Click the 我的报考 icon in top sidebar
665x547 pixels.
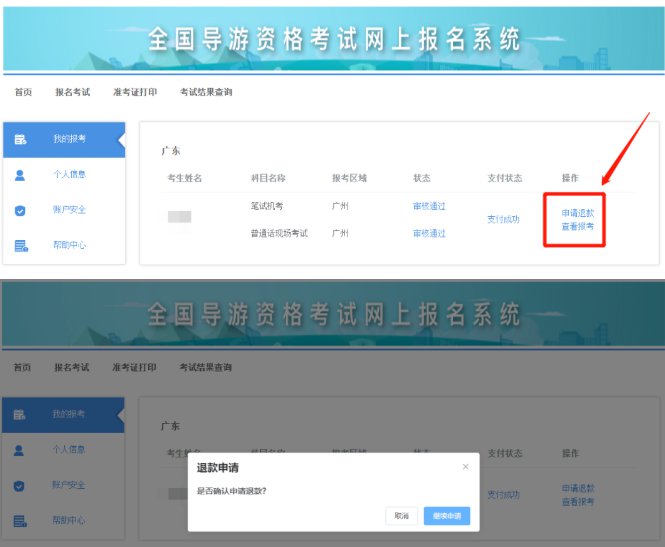[21, 139]
